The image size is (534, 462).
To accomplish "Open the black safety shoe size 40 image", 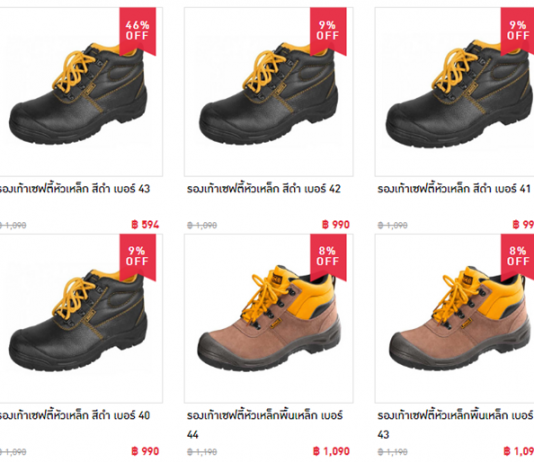I will [x=79, y=318].
